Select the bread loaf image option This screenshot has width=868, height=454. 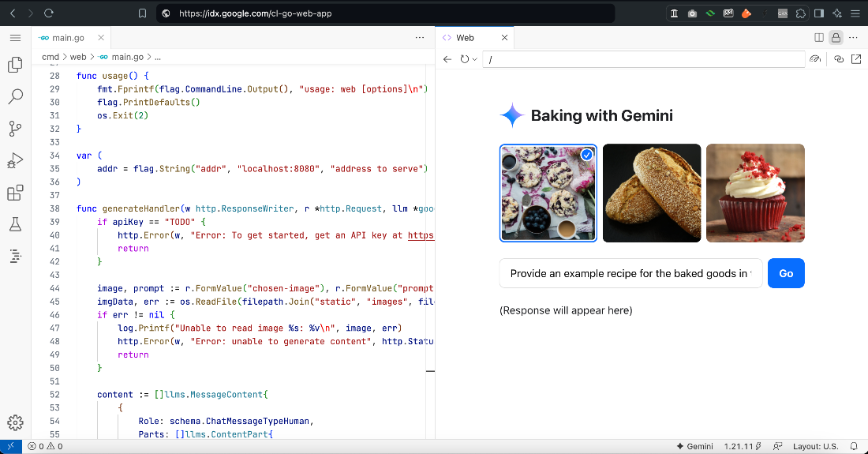click(652, 193)
